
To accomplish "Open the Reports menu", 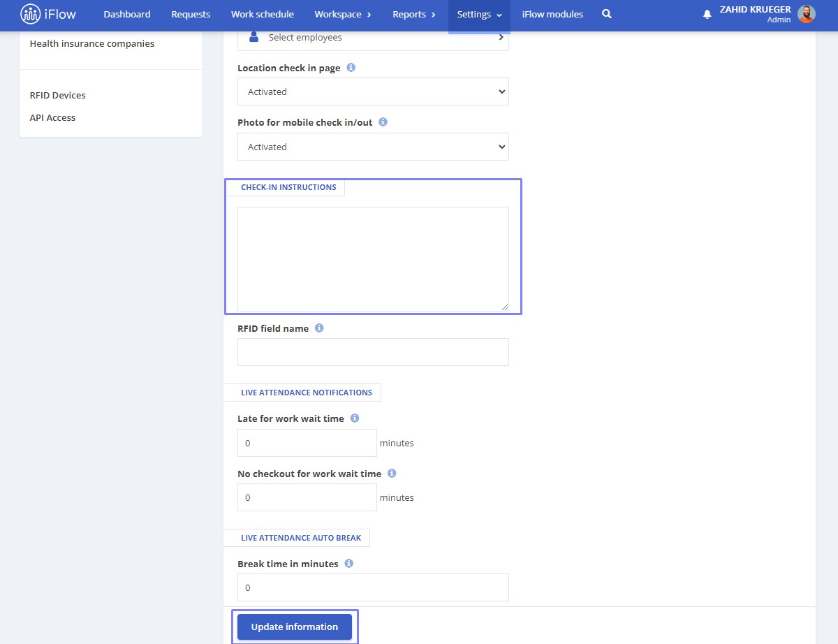I will 414,15.
